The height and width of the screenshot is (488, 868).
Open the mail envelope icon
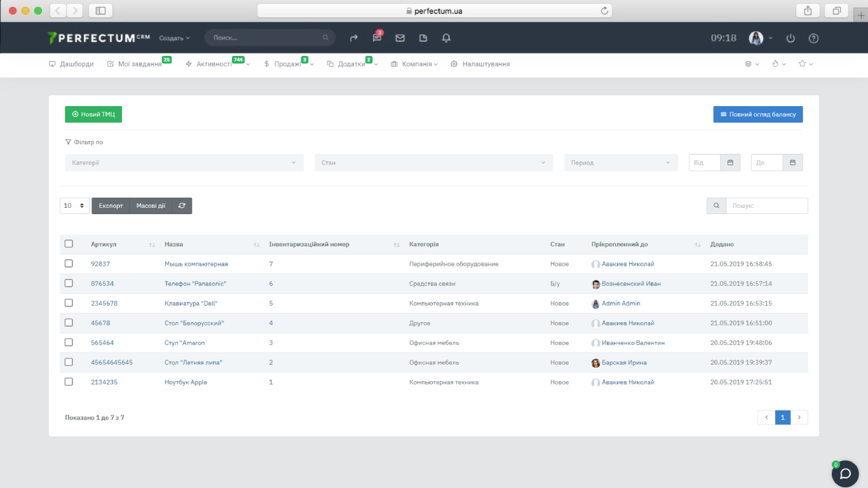(x=400, y=38)
